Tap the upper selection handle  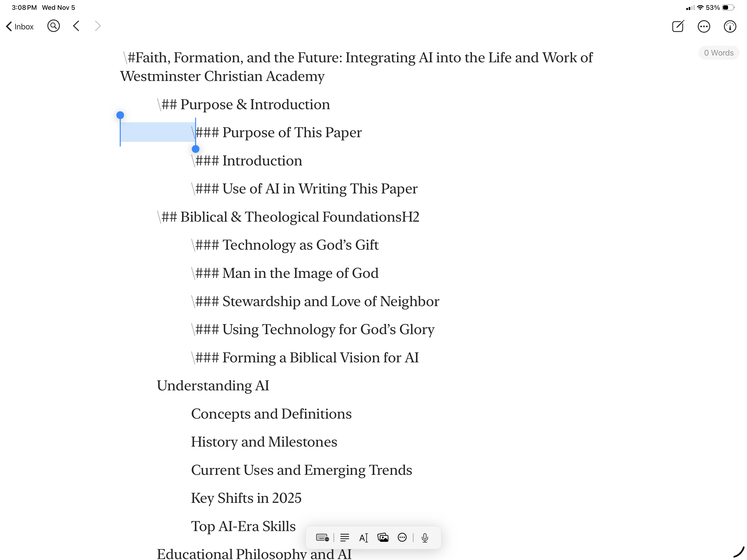[x=120, y=115]
